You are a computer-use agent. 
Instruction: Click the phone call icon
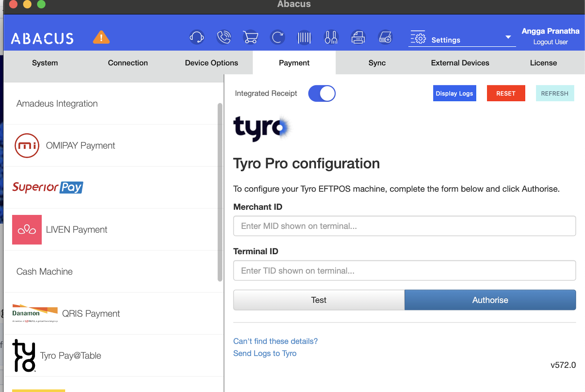[x=224, y=37]
